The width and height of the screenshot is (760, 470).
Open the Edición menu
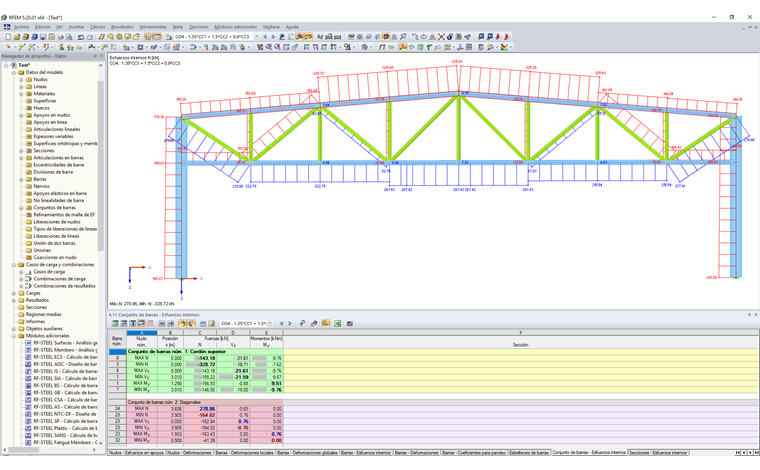[x=42, y=27]
